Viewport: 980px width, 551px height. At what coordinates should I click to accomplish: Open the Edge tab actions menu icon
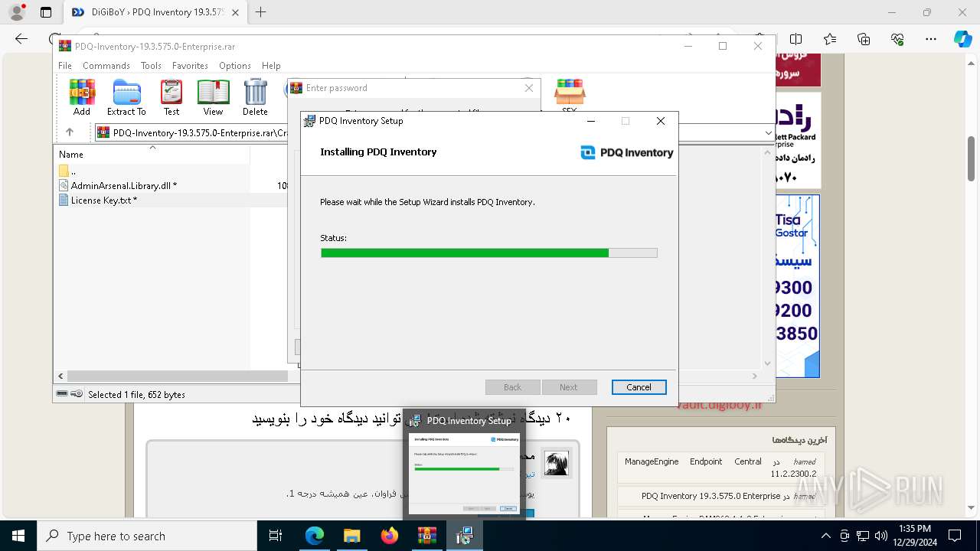tap(46, 12)
